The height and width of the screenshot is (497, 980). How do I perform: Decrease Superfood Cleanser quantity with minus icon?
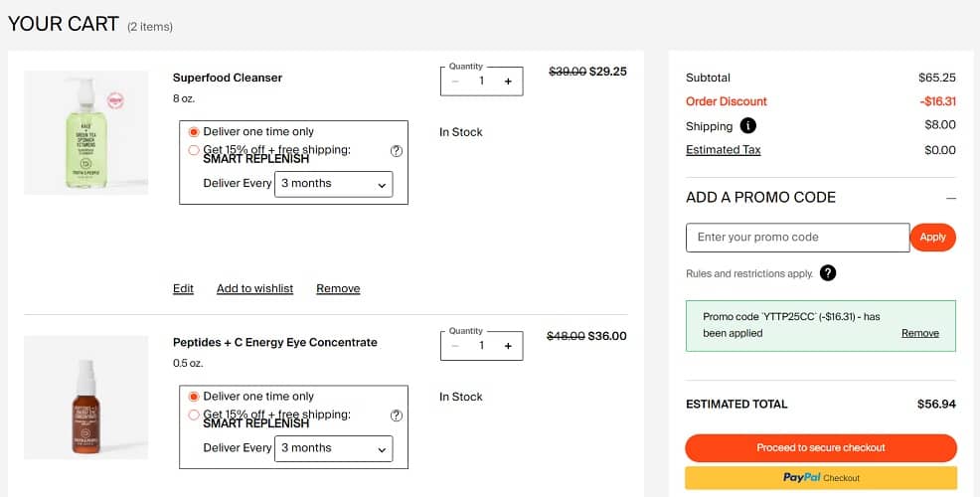click(455, 82)
